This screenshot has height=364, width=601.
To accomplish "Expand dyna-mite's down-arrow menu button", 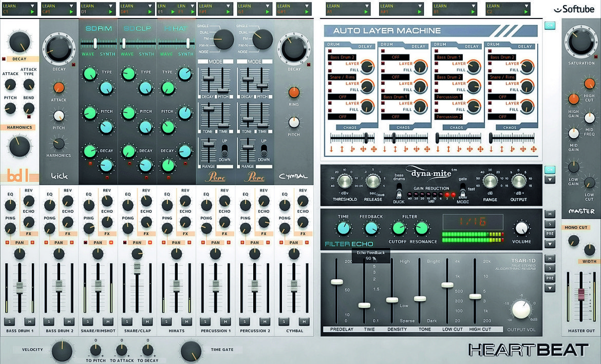I will pos(550,180).
